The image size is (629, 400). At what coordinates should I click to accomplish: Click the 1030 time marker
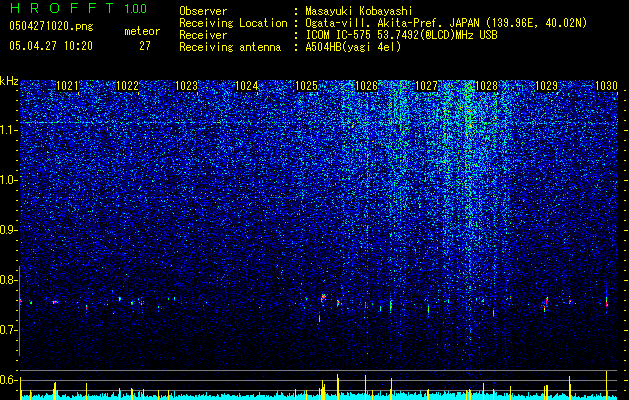[x=606, y=86]
